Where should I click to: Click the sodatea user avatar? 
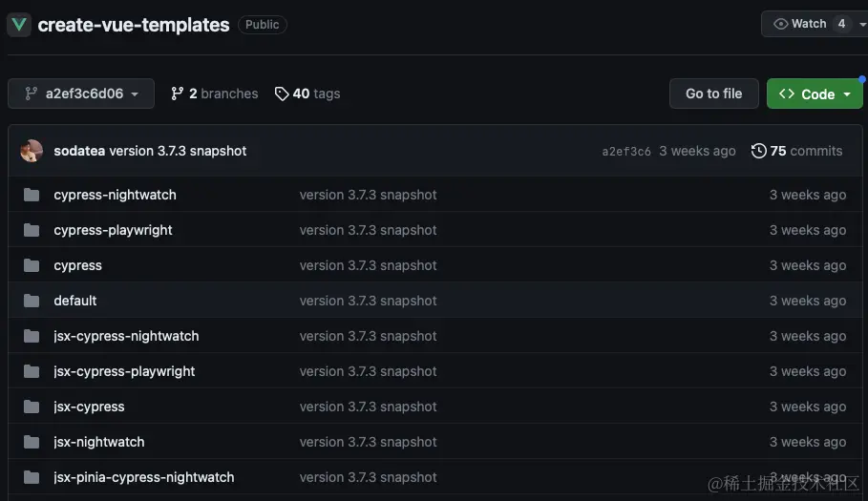click(x=32, y=151)
